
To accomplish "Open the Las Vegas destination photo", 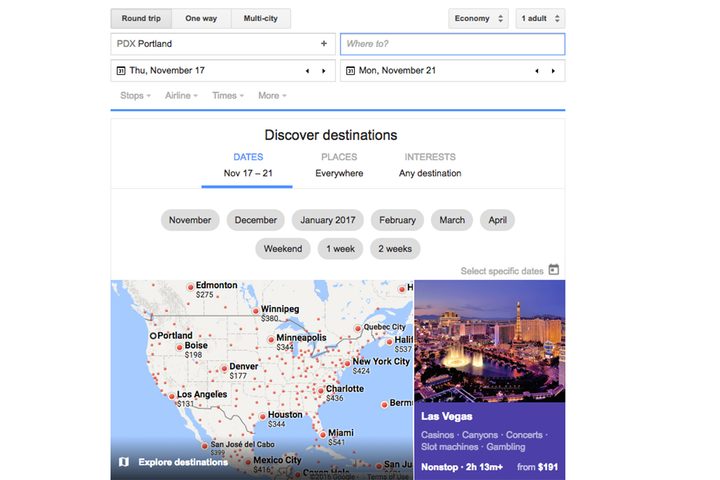I will tap(489, 341).
